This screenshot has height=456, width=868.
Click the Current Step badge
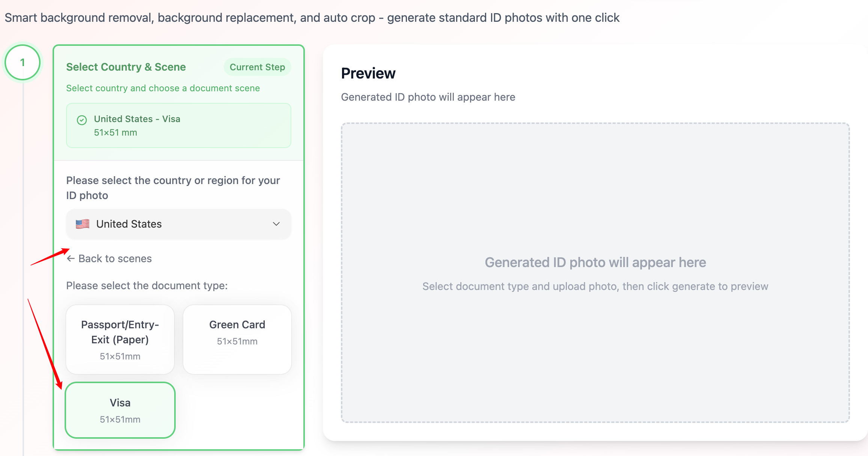tap(257, 67)
